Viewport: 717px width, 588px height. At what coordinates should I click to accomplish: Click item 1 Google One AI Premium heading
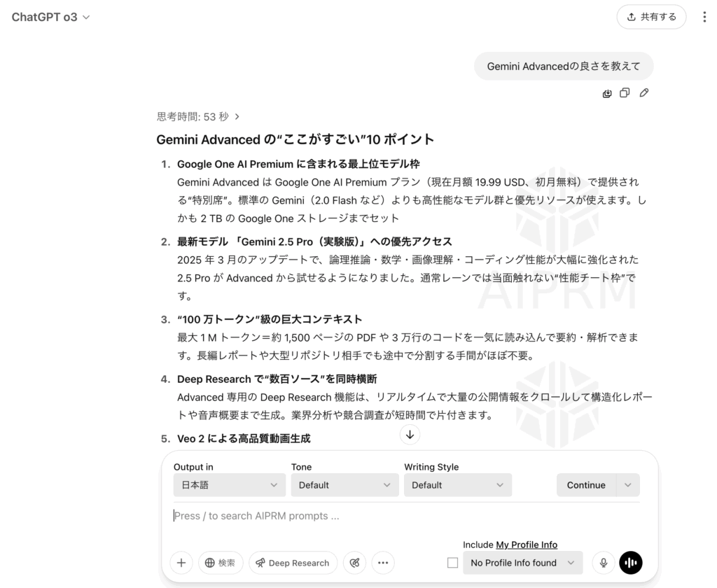point(298,164)
